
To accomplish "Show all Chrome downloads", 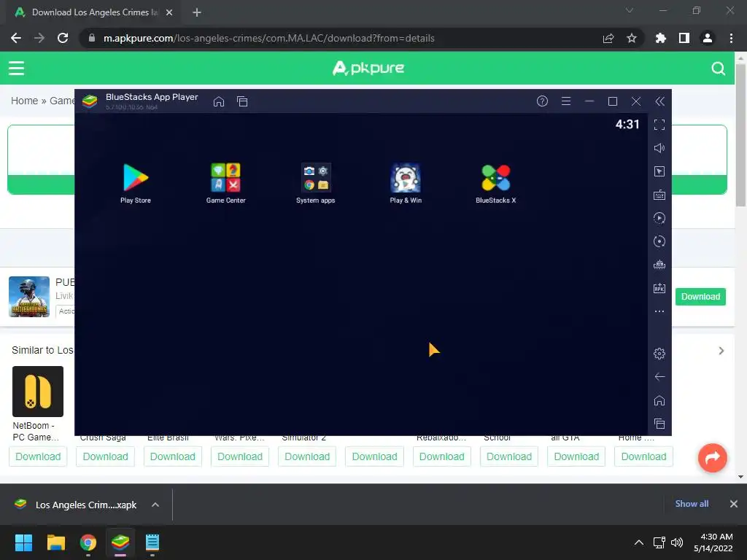I will (x=692, y=504).
